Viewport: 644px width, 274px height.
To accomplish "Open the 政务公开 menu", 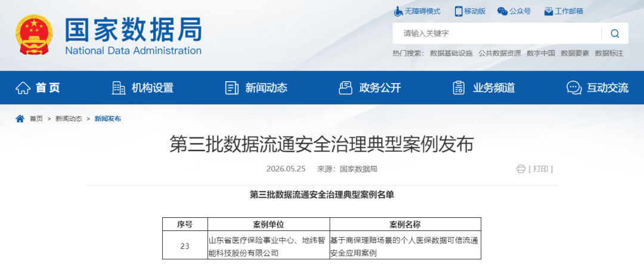I will tap(380, 88).
